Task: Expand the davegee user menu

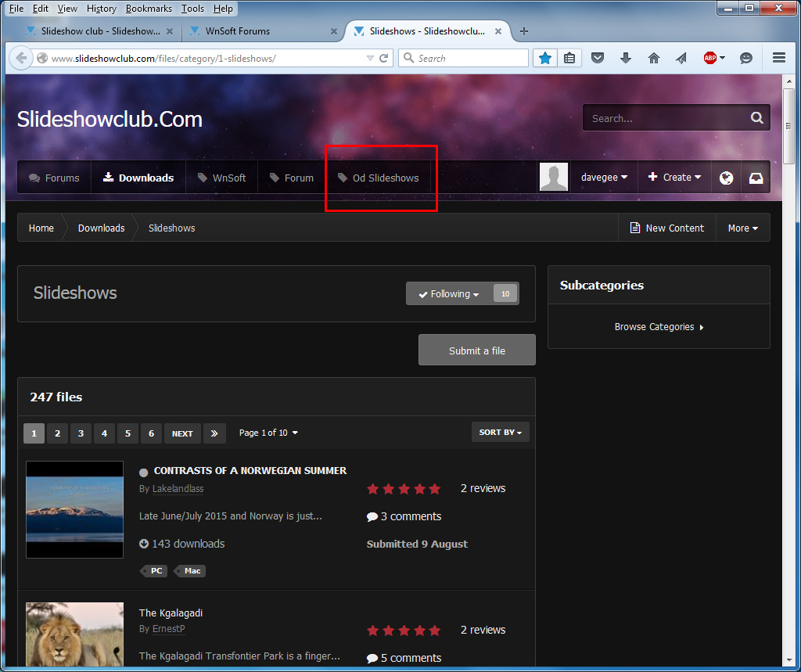Action: pyautogui.click(x=604, y=178)
